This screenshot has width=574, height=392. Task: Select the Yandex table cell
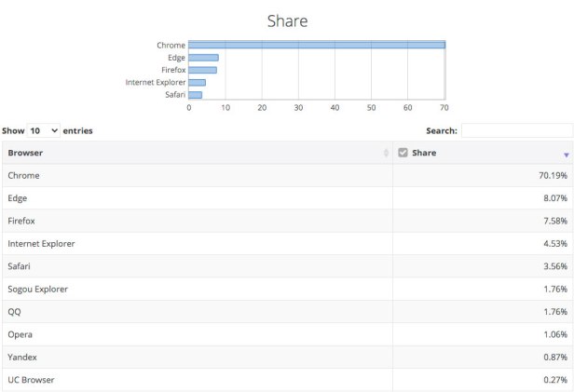[198, 357]
